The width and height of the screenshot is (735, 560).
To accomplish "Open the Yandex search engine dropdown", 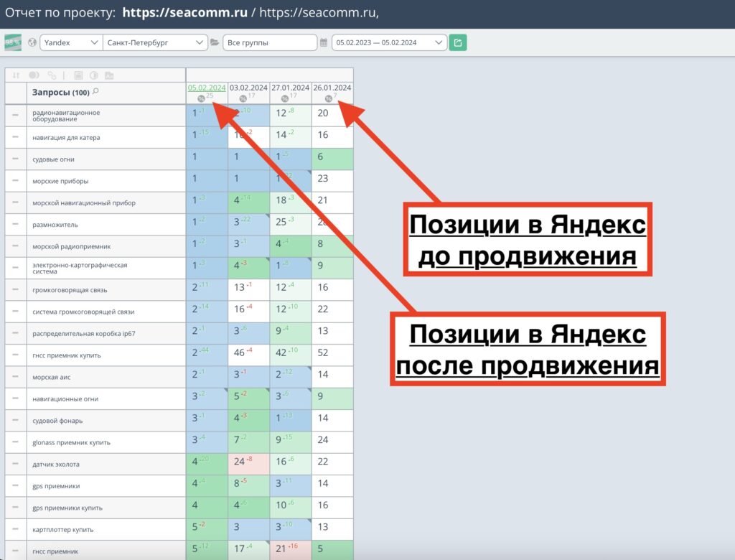I will (x=71, y=42).
